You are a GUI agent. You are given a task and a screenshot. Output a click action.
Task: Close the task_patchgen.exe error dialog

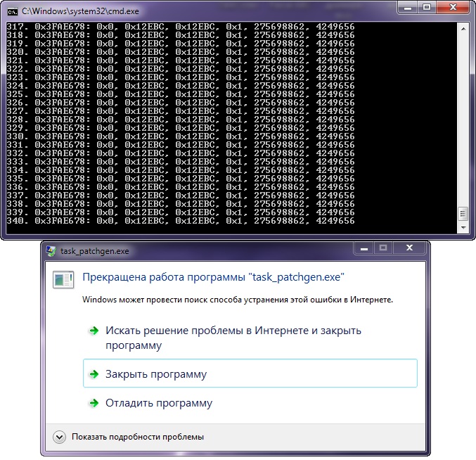pos(409,248)
